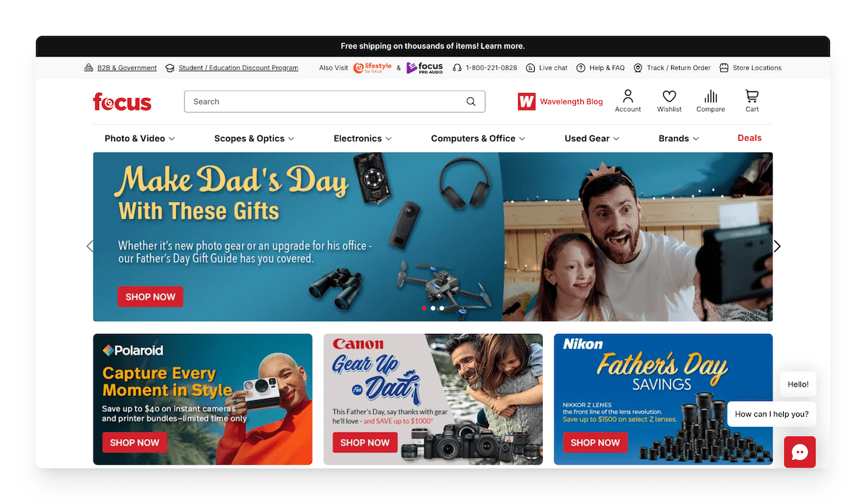Click the Hello! chat bubble
The height and width of the screenshot is (504, 866).
coord(798,384)
